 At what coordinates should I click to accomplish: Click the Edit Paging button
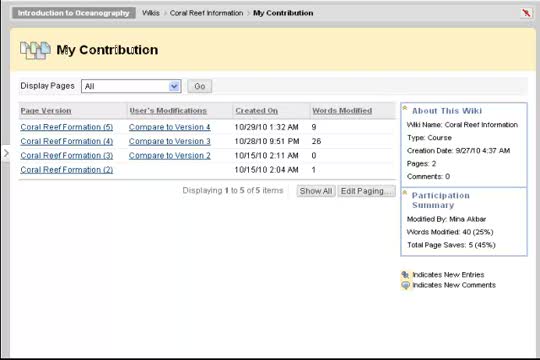(366, 191)
